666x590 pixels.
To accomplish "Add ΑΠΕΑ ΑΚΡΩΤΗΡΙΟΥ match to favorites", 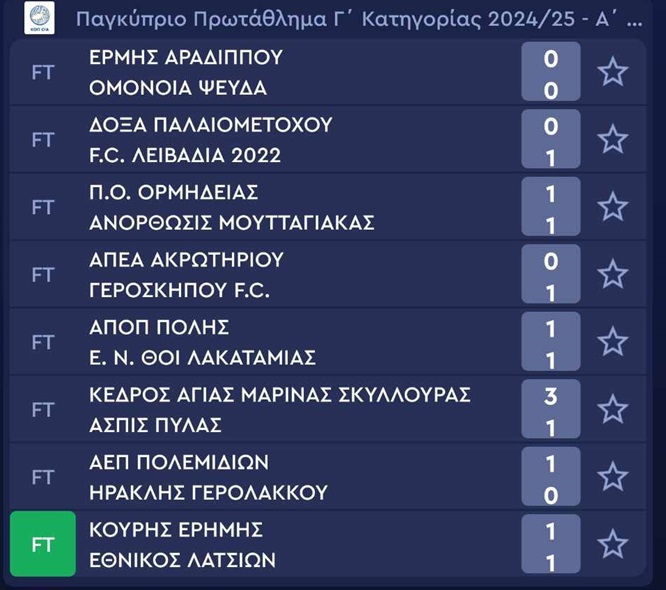I will pos(612,274).
